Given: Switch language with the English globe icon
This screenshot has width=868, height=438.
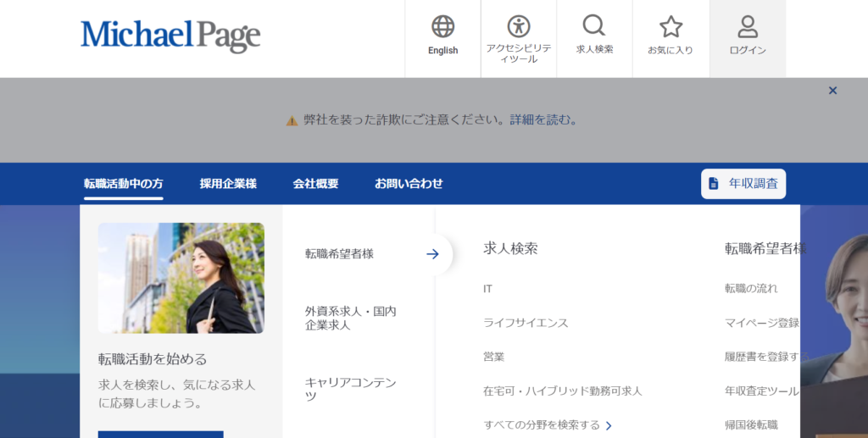Looking at the screenshot, I should click(x=442, y=27).
